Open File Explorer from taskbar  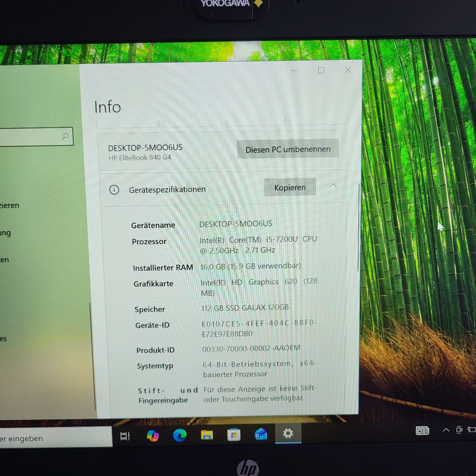[207, 435]
